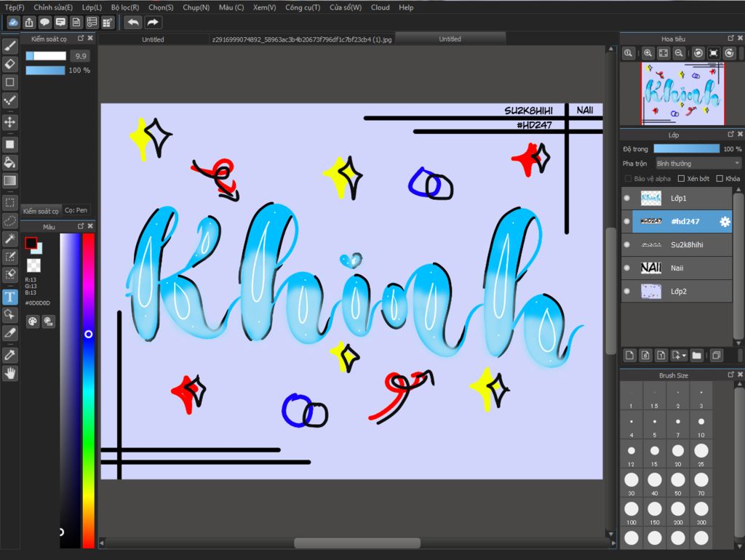Image resolution: width=745 pixels, height=560 pixels.
Task: Open the Tệp(F) menu
Action: pyautogui.click(x=15, y=7)
